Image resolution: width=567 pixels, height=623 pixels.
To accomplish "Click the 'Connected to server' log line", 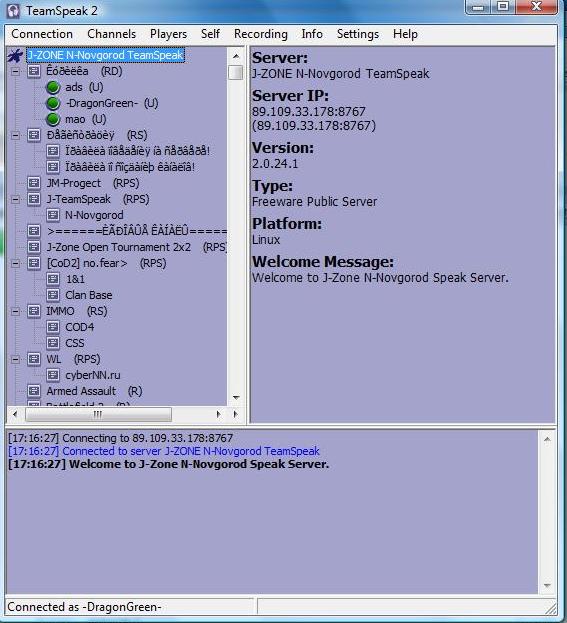I will coord(164,451).
